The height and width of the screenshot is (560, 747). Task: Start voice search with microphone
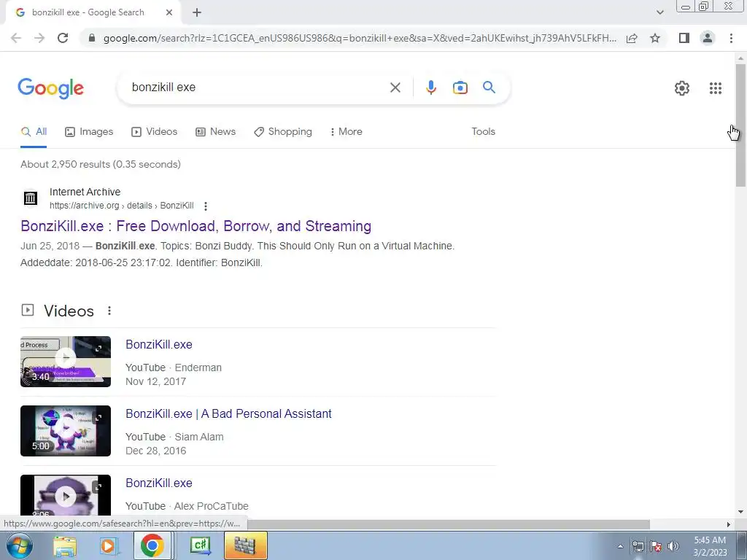[x=430, y=87]
